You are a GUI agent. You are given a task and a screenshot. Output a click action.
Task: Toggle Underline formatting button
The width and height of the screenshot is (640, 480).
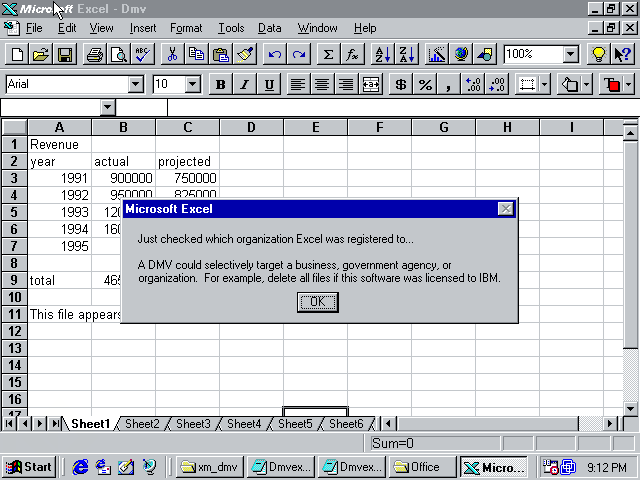[x=269, y=84]
